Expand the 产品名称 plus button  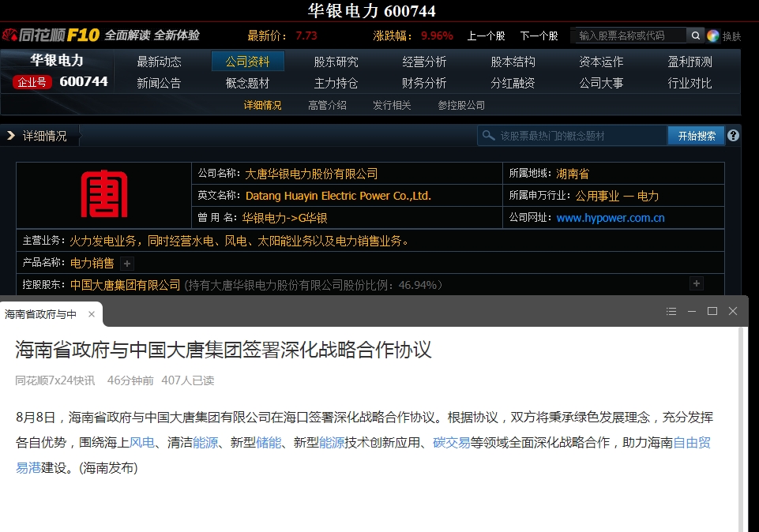127,264
